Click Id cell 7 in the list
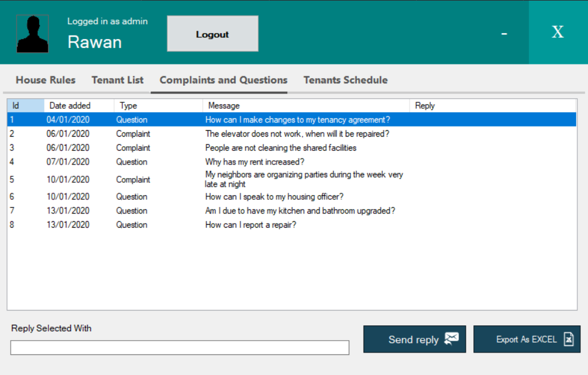 click(12, 211)
